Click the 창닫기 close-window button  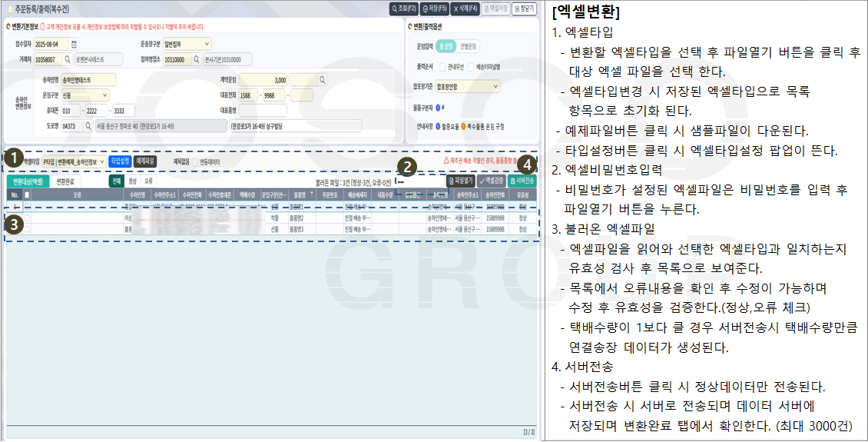[524, 9]
